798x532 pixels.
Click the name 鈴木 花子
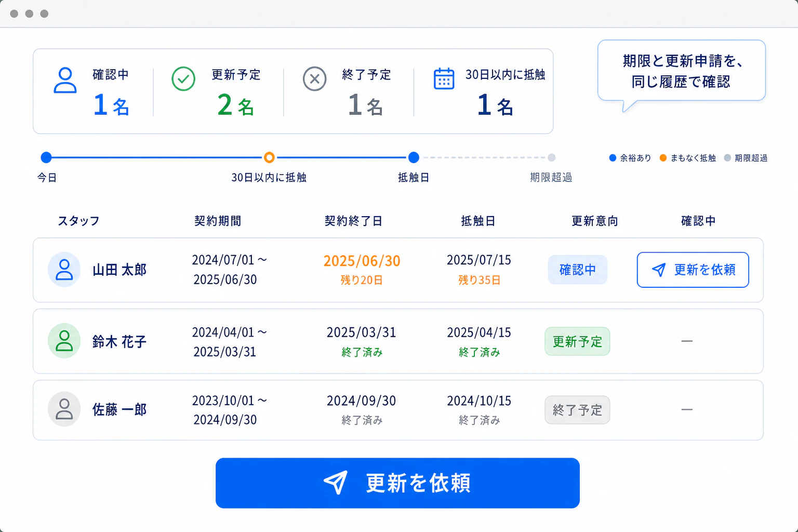click(x=119, y=341)
